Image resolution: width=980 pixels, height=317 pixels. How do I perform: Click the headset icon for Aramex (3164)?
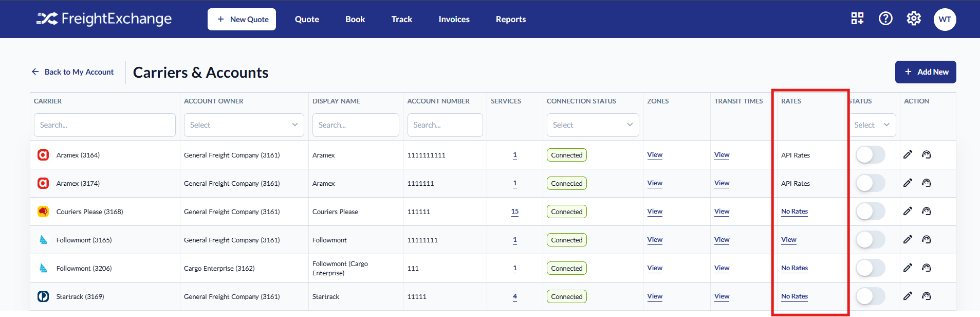(x=927, y=154)
